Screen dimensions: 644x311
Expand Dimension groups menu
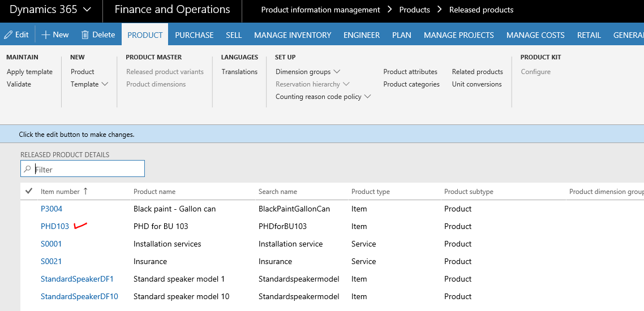pos(308,72)
